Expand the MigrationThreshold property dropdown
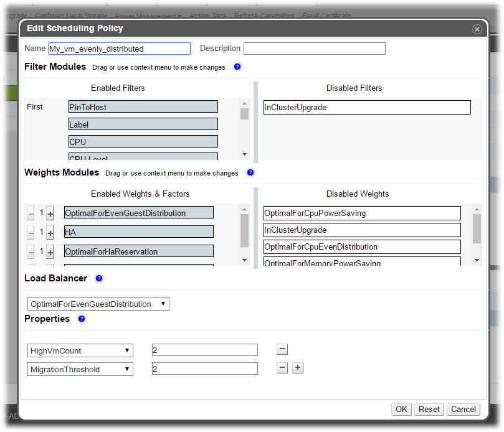The height and width of the screenshot is (432, 504). (80, 369)
